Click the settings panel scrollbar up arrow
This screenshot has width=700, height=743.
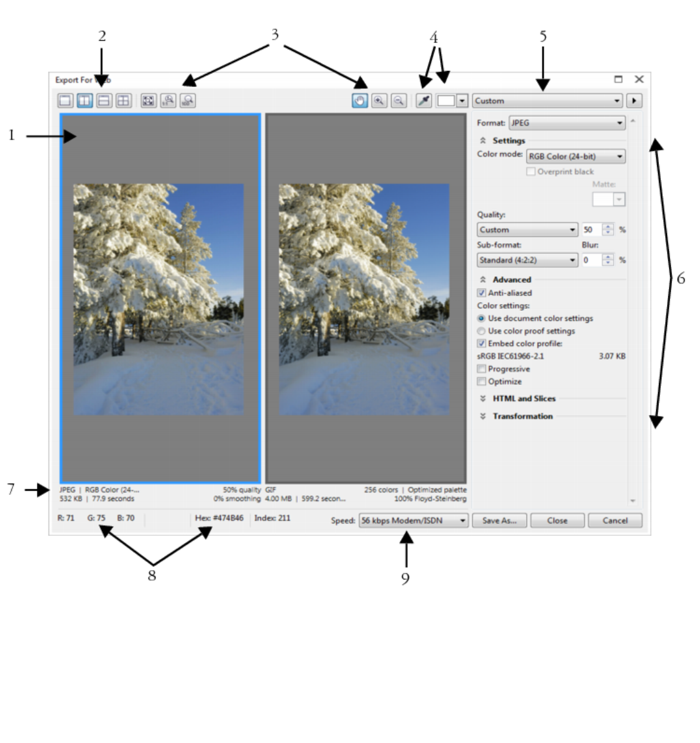[633, 121]
